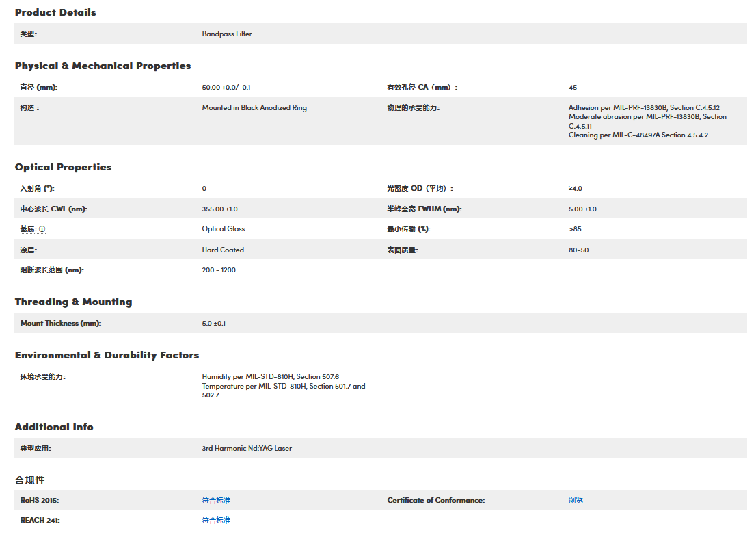Click the Bandpass Filter type value
This screenshot has width=756, height=537.
tap(227, 34)
